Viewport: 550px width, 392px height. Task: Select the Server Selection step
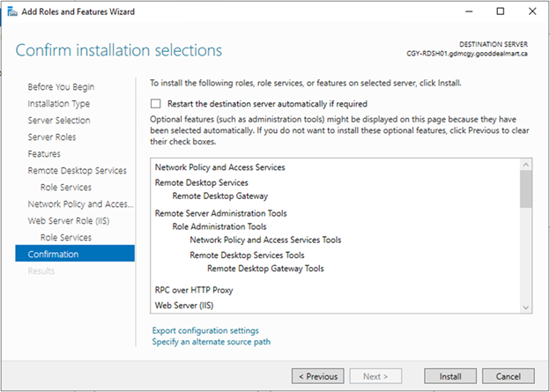pos(59,121)
